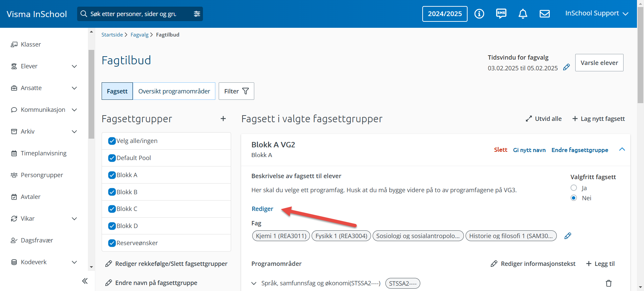The width and height of the screenshot is (644, 291).
Task: Select school year 2024/2025 button
Action: coord(445,14)
